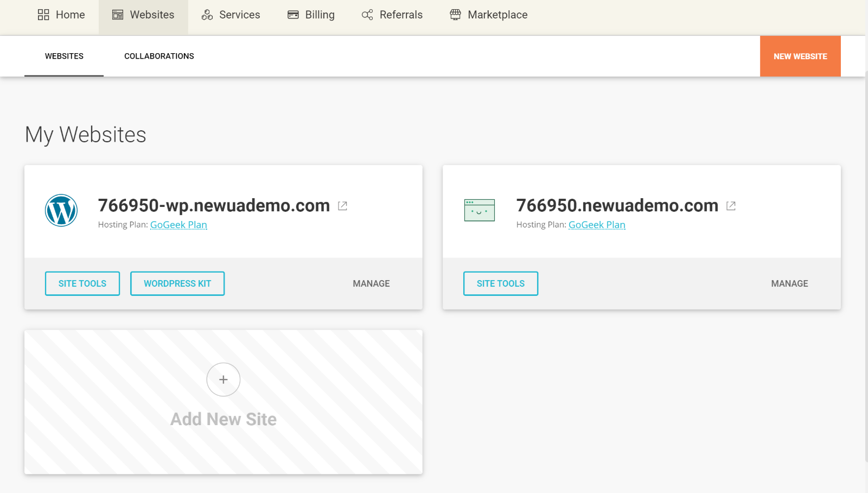Open the Referrals page

[392, 15]
